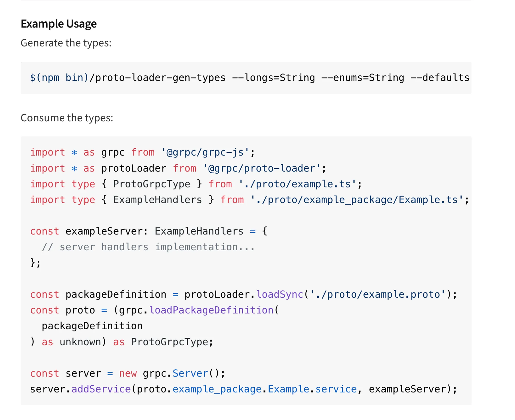Click the 'Consume the types:' paragraph text
This screenshot has width=515, height=420.
67,118
